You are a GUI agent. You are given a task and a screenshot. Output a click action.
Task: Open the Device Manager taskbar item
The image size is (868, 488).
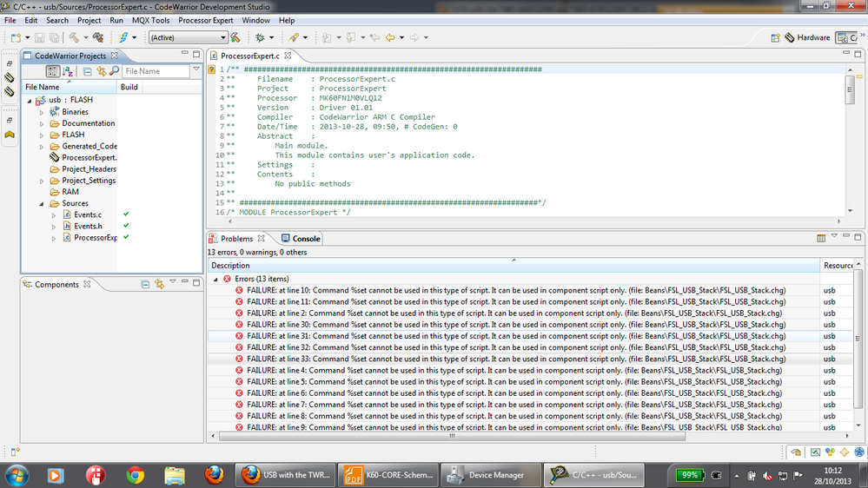(x=491, y=475)
